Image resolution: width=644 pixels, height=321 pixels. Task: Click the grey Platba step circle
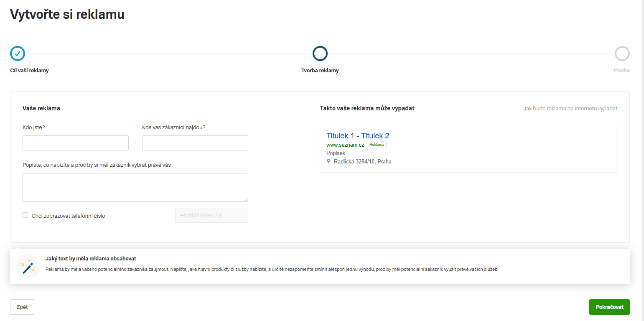[622, 53]
